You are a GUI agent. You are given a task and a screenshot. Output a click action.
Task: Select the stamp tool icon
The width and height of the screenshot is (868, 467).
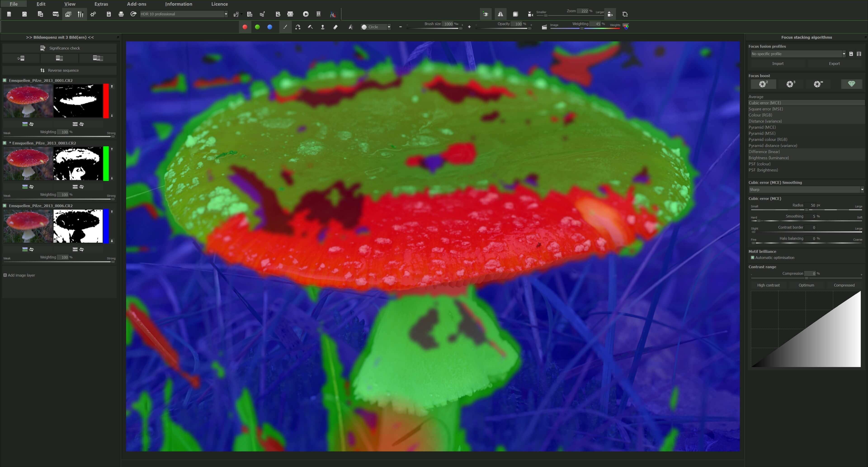point(323,27)
